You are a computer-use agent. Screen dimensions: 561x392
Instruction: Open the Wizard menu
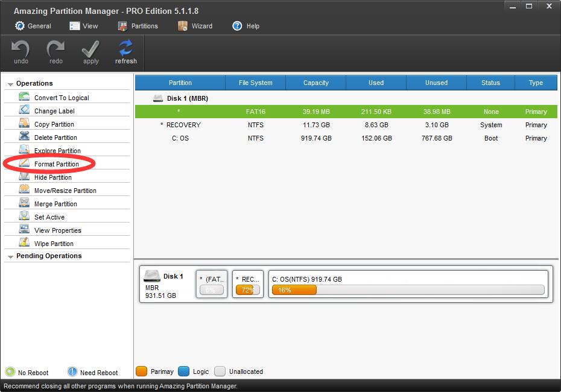[x=195, y=26]
